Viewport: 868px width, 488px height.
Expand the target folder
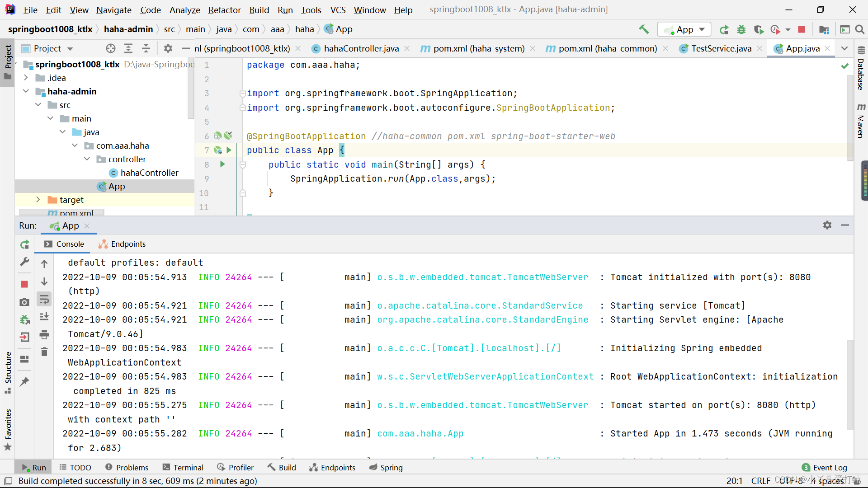(x=38, y=200)
